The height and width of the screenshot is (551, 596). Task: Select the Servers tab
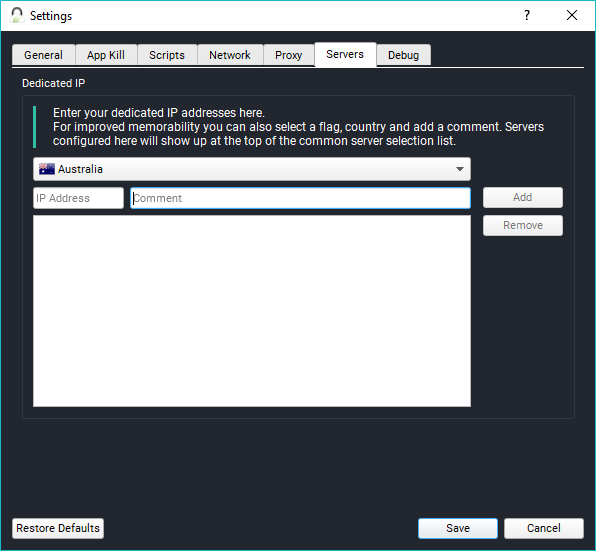(x=345, y=54)
